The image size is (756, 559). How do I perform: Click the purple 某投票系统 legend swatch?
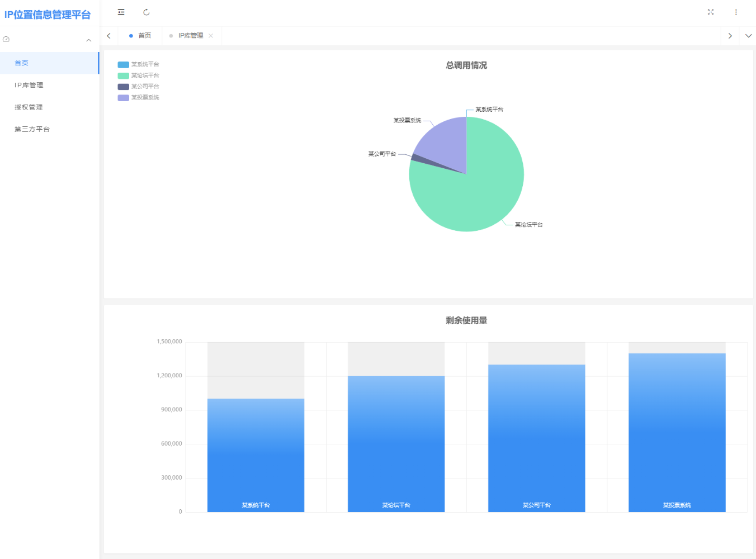coord(123,98)
